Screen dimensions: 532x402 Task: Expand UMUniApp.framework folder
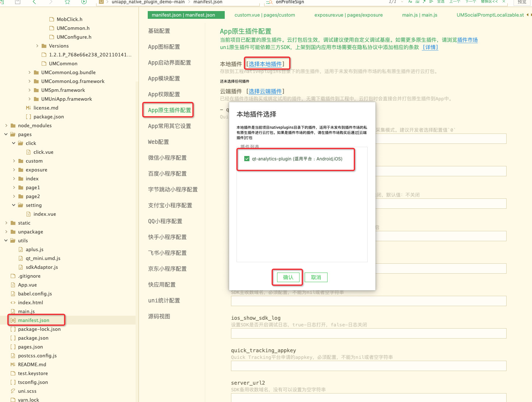click(x=29, y=99)
